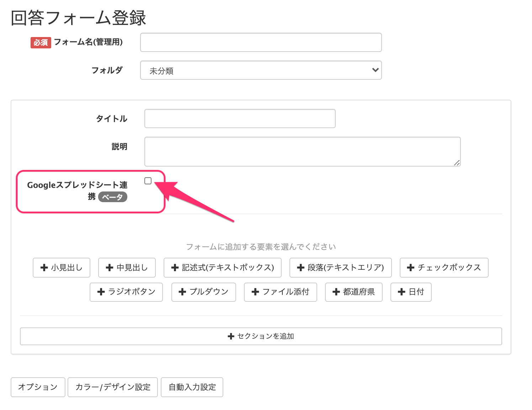Image resolution: width=532 pixels, height=410 pixels.
Task: Add a プルダウン element
Action: 204,292
